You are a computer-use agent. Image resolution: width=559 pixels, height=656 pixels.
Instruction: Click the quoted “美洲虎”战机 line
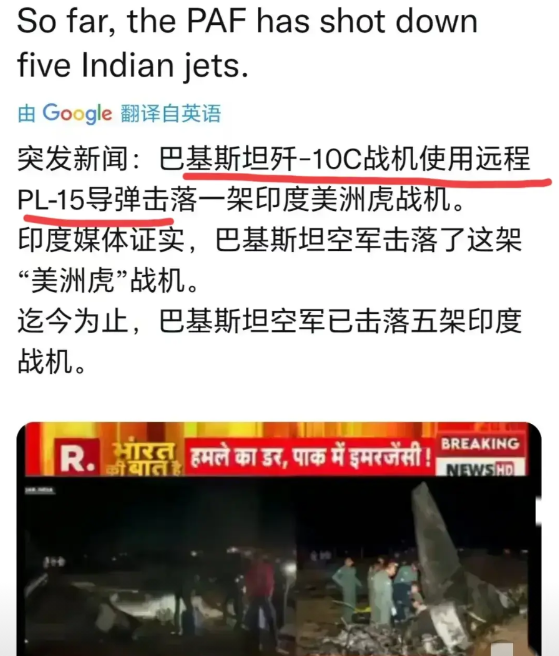pos(108,280)
